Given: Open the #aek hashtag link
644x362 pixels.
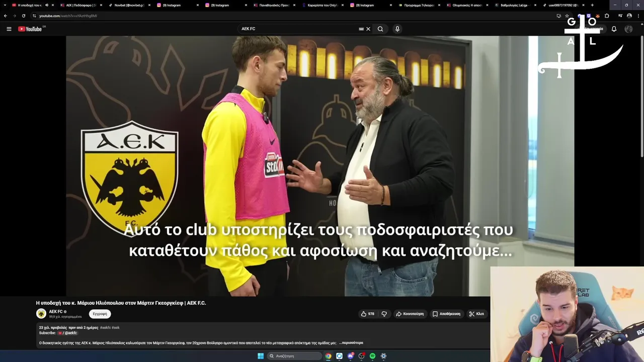Looking at the screenshot, I should [x=116, y=328].
